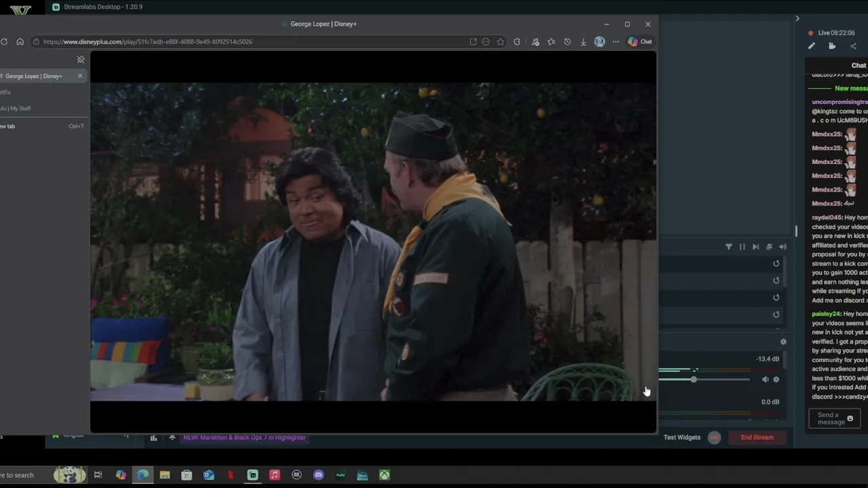Image resolution: width=868 pixels, height=488 pixels.
Task: Open the browser extensions puzzle icon
Action: [517, 41]
